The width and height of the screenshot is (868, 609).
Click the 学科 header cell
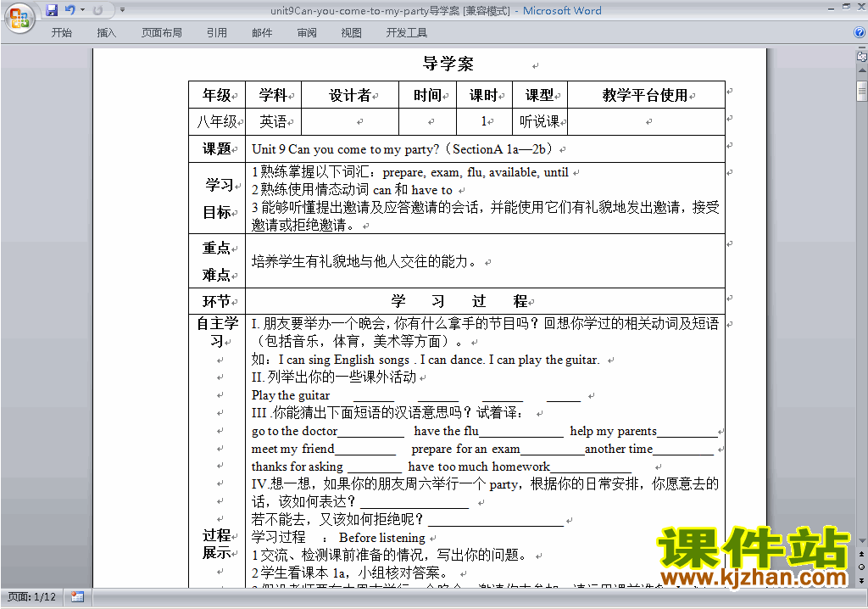[273, 95]
